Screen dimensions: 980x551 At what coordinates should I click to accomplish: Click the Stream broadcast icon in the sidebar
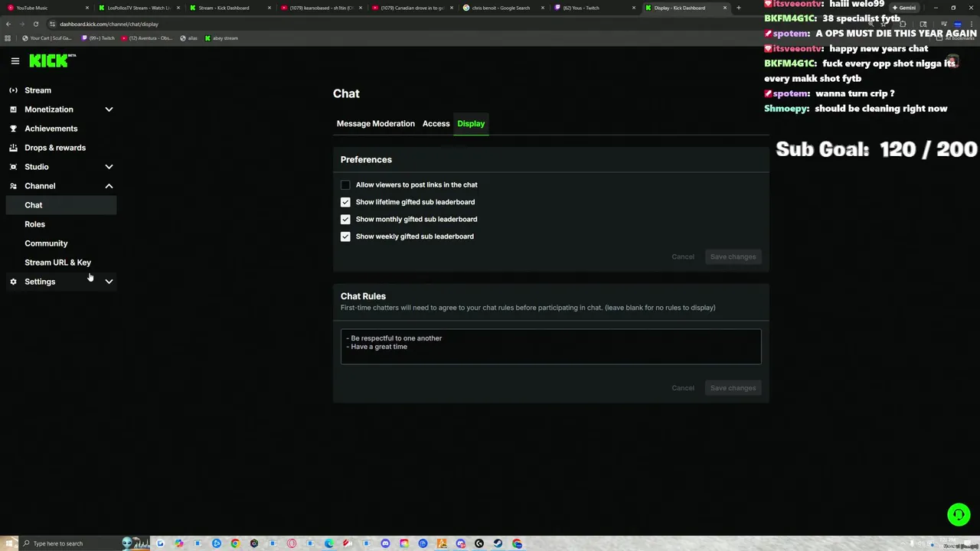click(x=13, y=90)
